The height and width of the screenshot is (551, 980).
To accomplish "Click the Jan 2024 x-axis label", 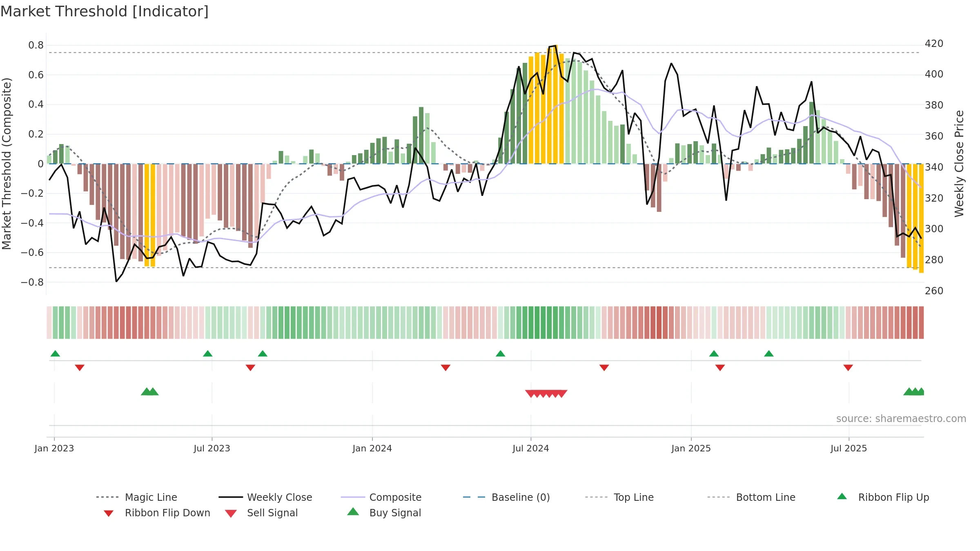I will pyautogui.click(x=372, y=448).
